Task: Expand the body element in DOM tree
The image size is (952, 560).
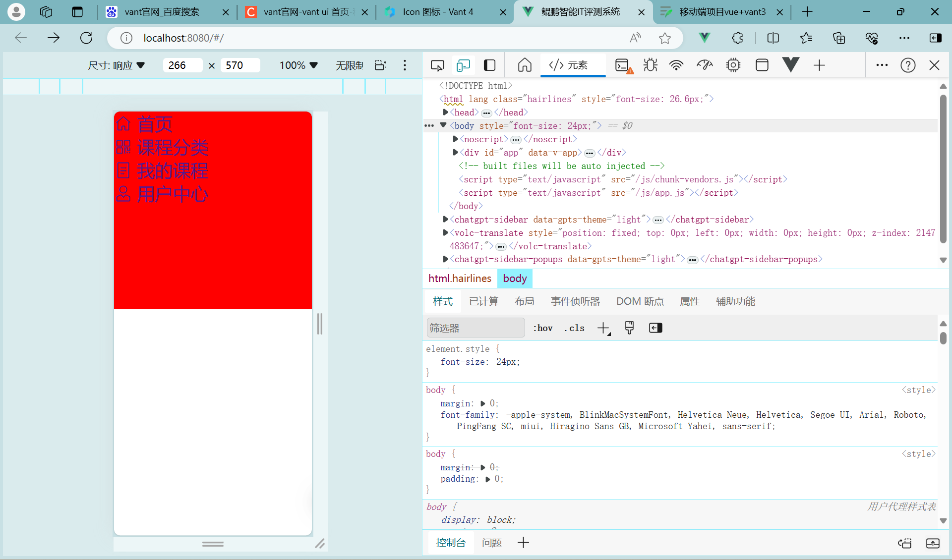Action: [x=444, y=125]
